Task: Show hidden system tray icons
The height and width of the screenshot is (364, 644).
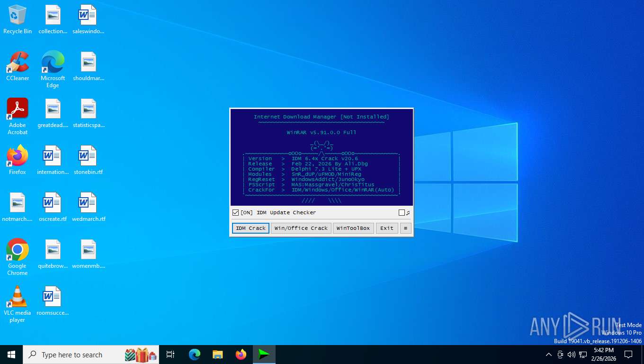Action: tap(549, 355)
